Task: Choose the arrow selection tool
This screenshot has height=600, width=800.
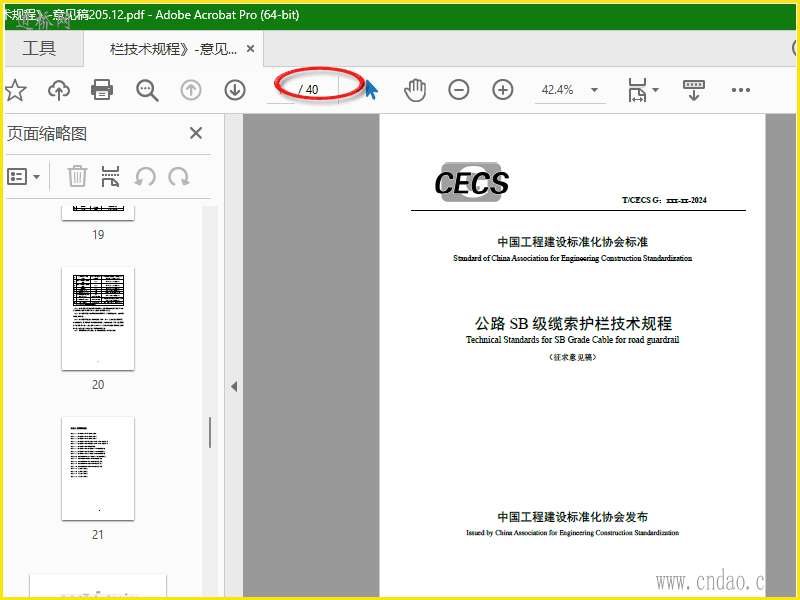Action: [371, 90]
